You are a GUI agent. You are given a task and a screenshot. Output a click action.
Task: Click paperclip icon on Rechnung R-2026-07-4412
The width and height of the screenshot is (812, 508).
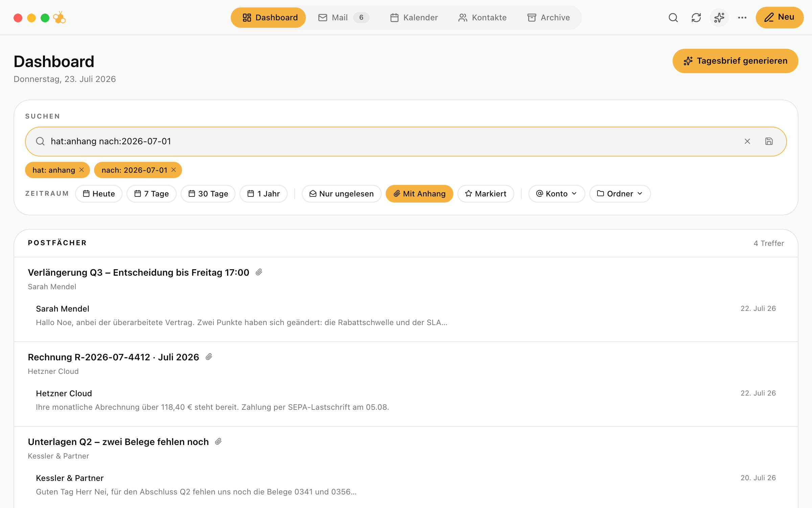[209, 357]
